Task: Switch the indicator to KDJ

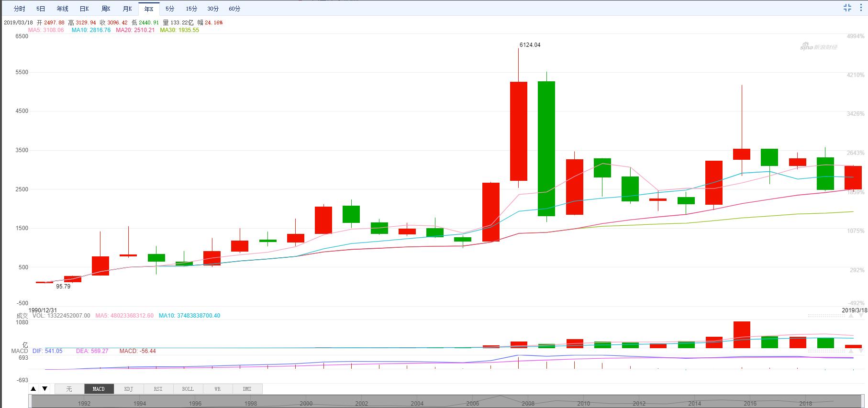Action: click(129, 389)
